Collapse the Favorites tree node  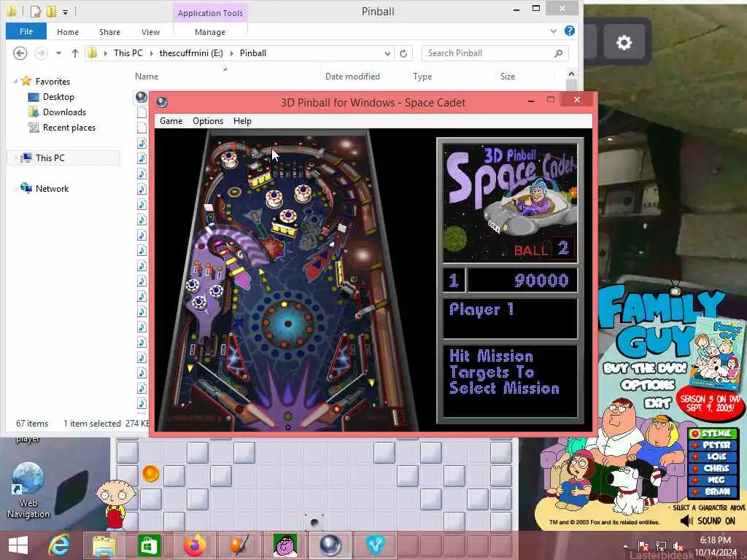pyautogui.click(x=15, y=82)
